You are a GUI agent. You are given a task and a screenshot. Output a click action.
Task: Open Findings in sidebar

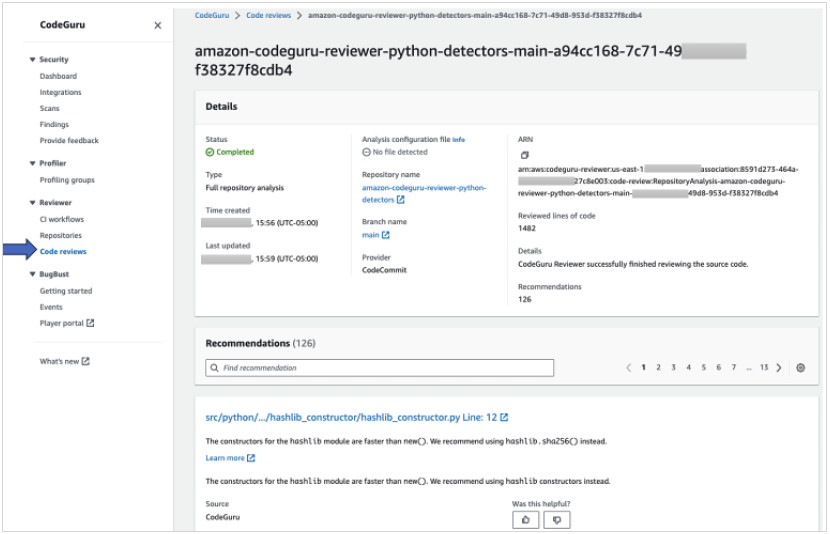tap(54, 124)
